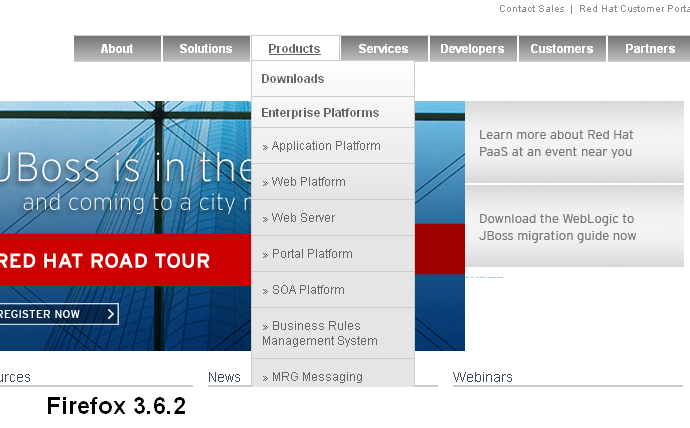
Task: Choose MRG Messaging from the menu
Action: [x=333, y=374]
